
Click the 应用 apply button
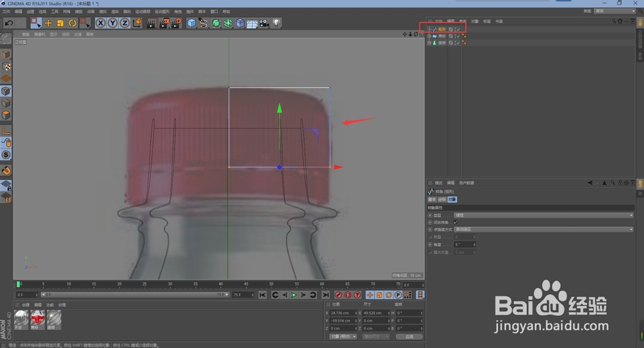click(x=409, y=336)
